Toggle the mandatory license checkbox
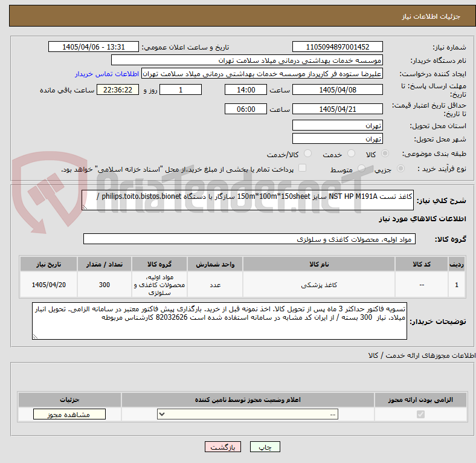The height and width of the screenshot is (463, 476). point(420,415)
